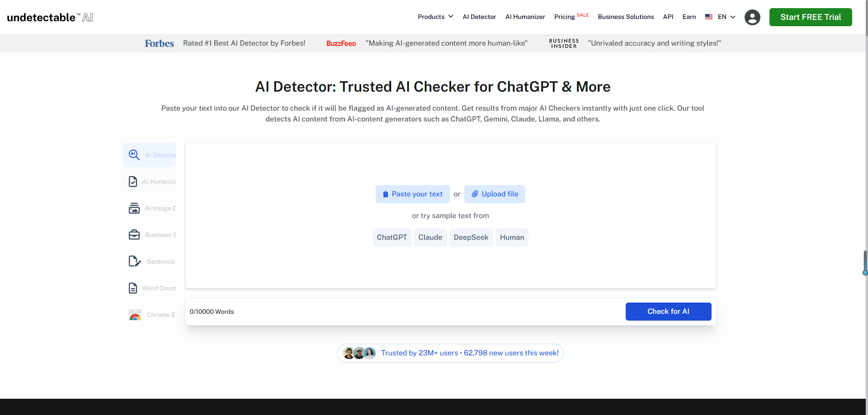The image size is (868, 415).
Task: Click 'or try sample text from' label
Action: [450, 216]
